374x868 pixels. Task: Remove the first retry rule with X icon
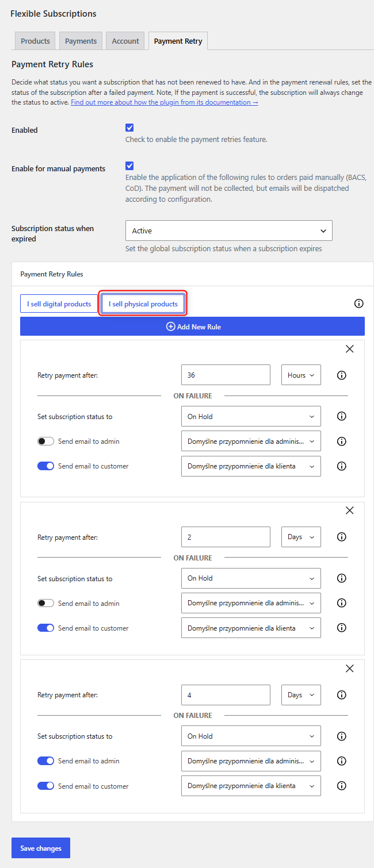[349, 349]
